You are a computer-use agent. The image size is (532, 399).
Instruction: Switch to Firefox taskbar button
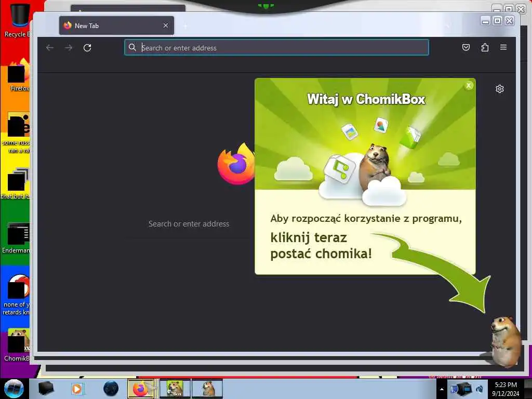pos(141,389)
